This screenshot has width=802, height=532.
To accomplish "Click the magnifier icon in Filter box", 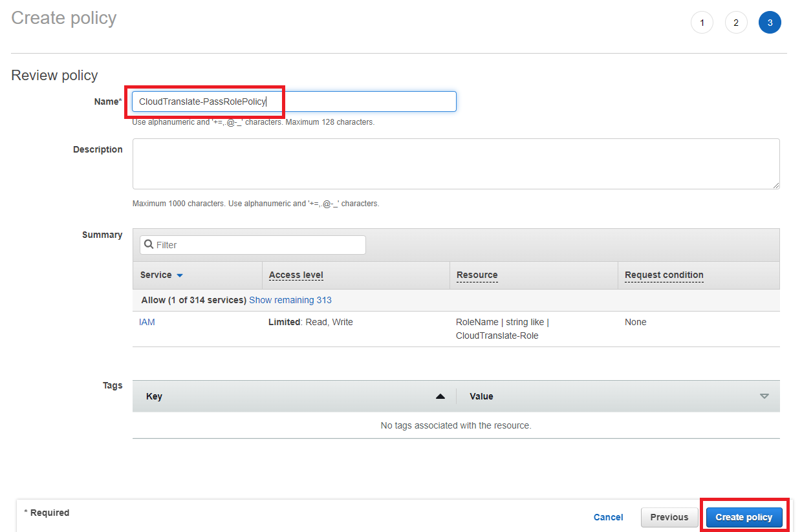I will click(149, 245).
